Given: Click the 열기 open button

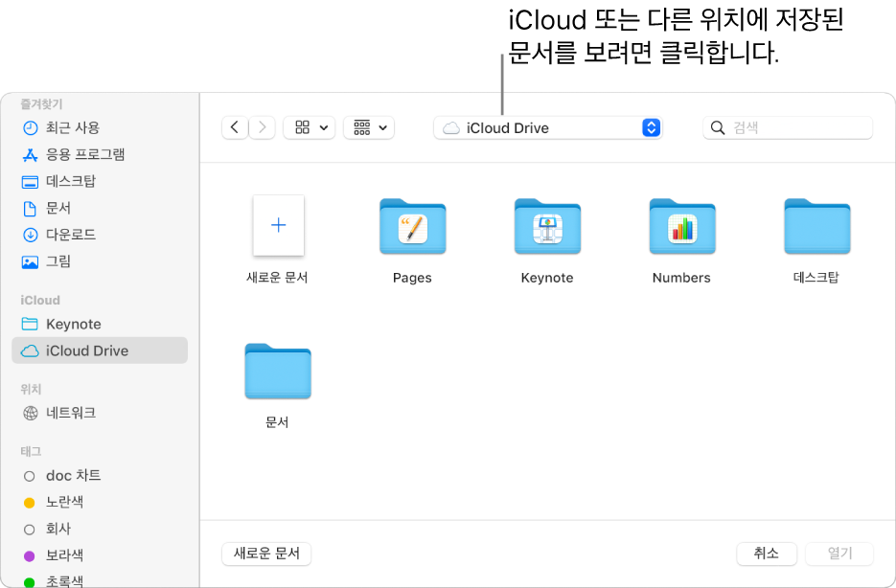Looking at the screenshot, I should (x=839, y=554).
